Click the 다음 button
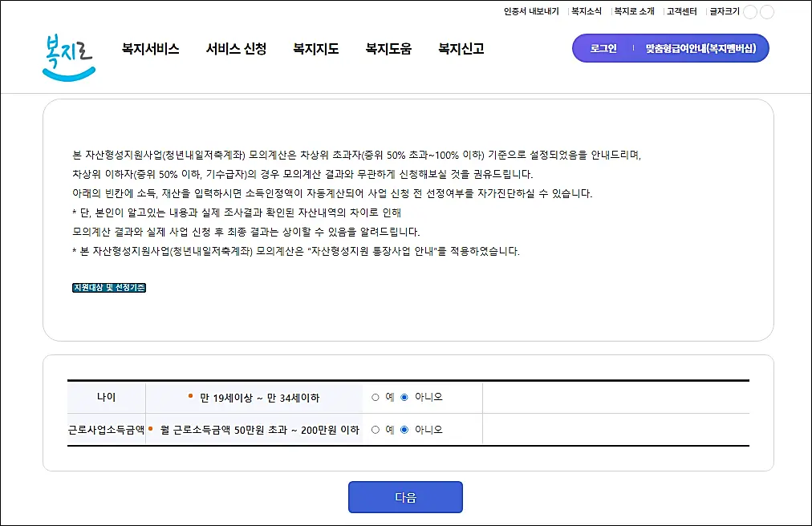The image size is (812, 526). pos(404,496)
